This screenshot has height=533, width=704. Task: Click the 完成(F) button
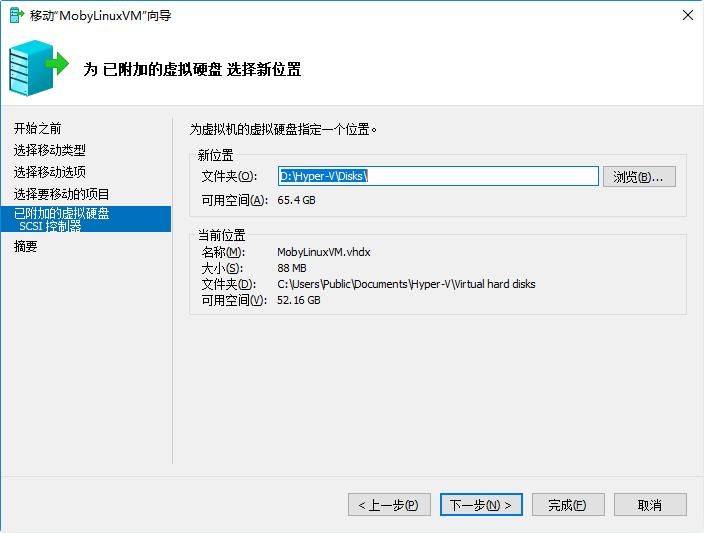(568, 505)
